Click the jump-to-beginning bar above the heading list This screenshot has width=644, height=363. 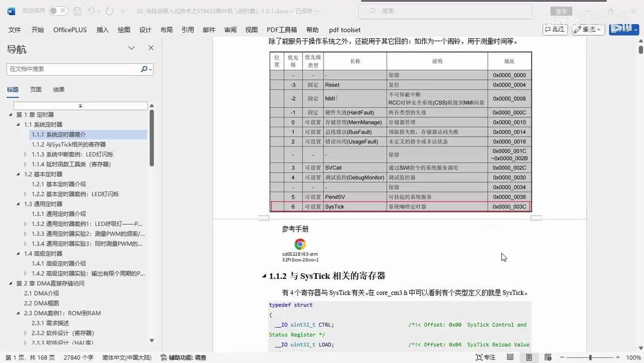click(x=80, y=106)
